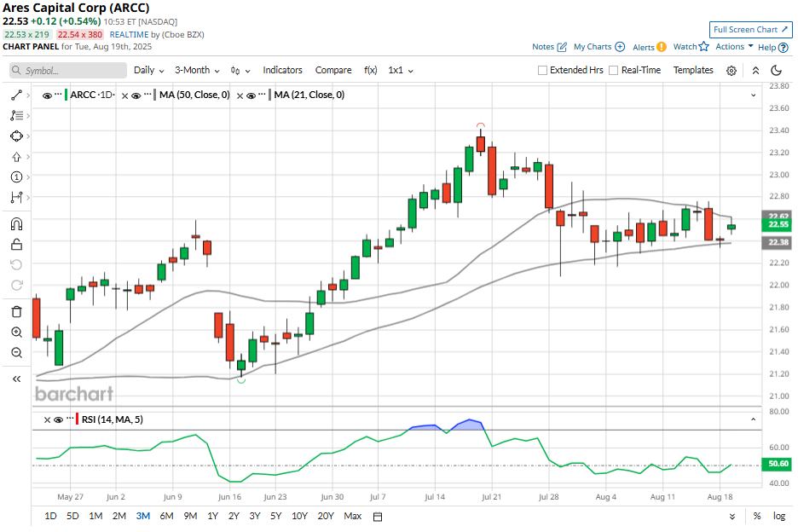Toggle log scale button
The image size is (798, 532).
coord(779,516)
